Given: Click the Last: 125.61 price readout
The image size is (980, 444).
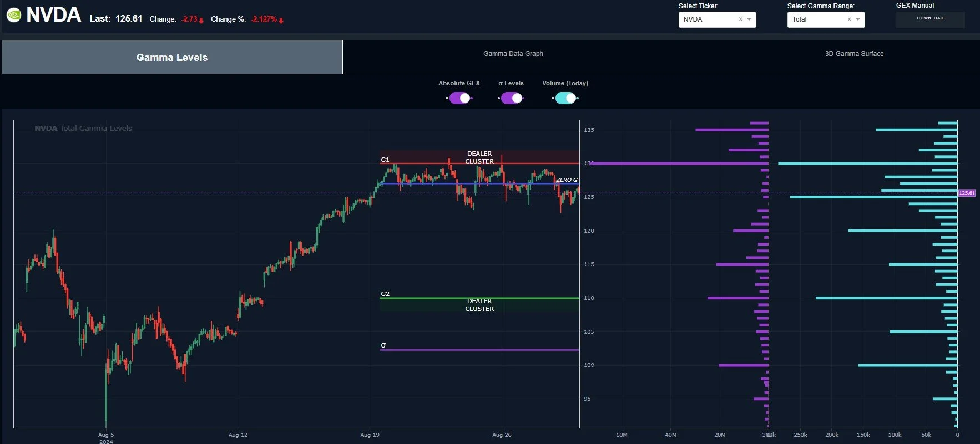Looking at the screenshot, I should 116,18.
